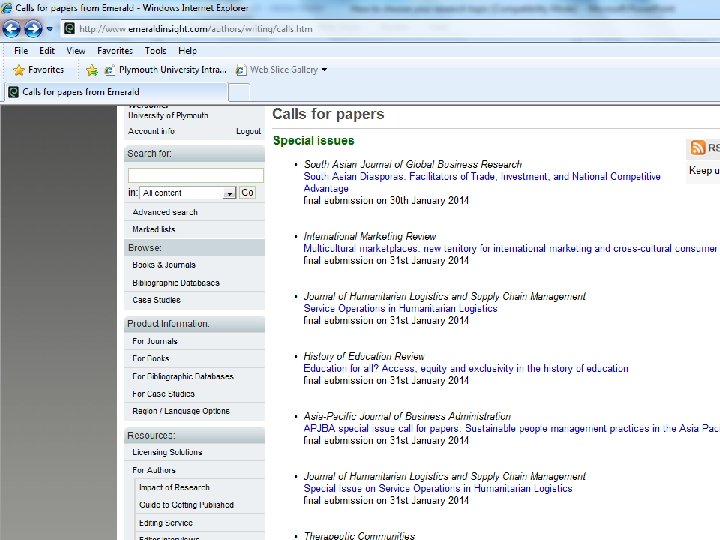Click Asia-Pacific Journal of Business Administration title
Screen dimensions: 720x540
pyautogui.click(x=407, y=416)
